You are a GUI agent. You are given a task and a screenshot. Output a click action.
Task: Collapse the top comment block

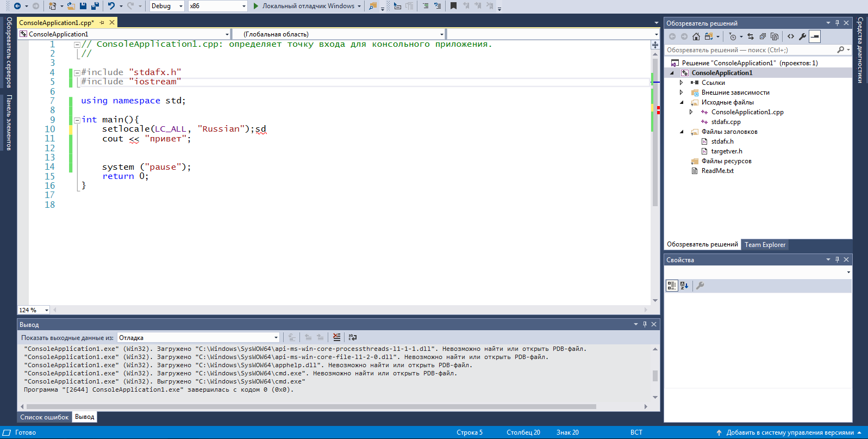tap(77, 45)
